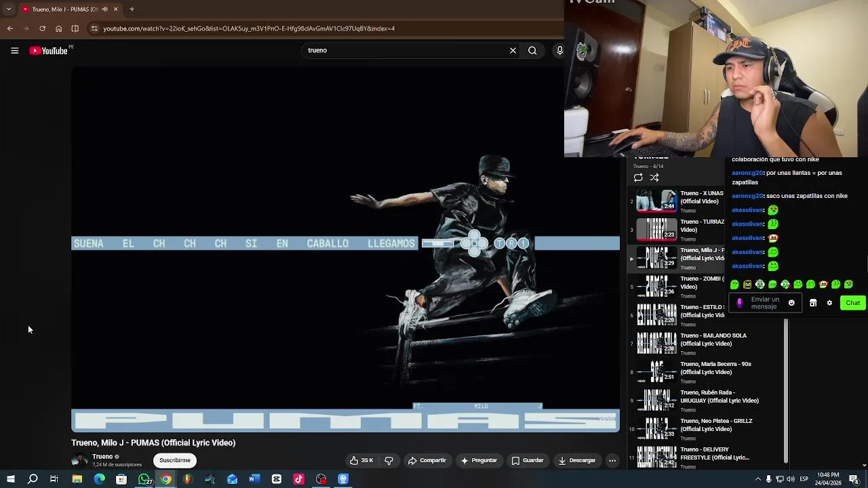Dislike the PUMAS video
This screenshot has width=868, height=488.
pyautogui.click(x=389, y=460)
